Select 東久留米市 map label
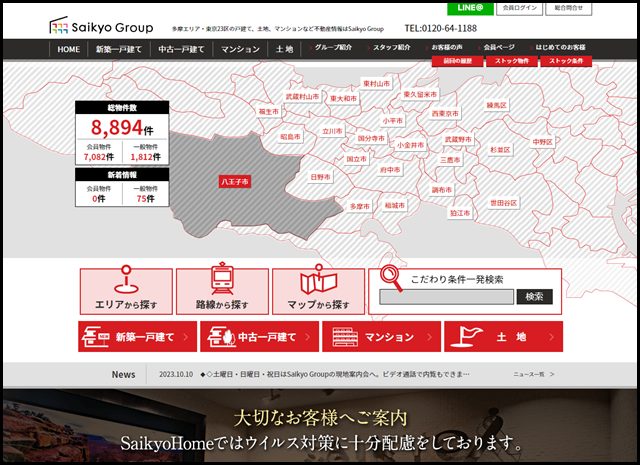 (x=420, y=94)
